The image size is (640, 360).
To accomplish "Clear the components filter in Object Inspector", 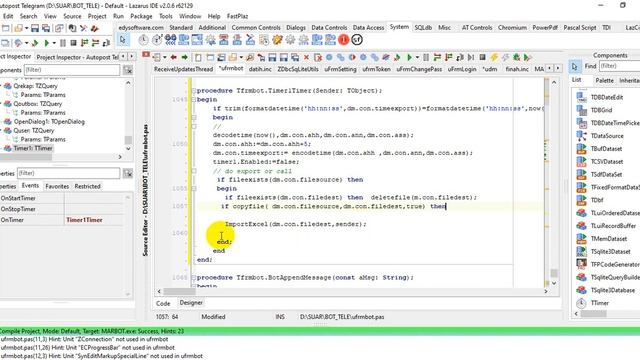I will pyautogui.click(x=128, y=70).
